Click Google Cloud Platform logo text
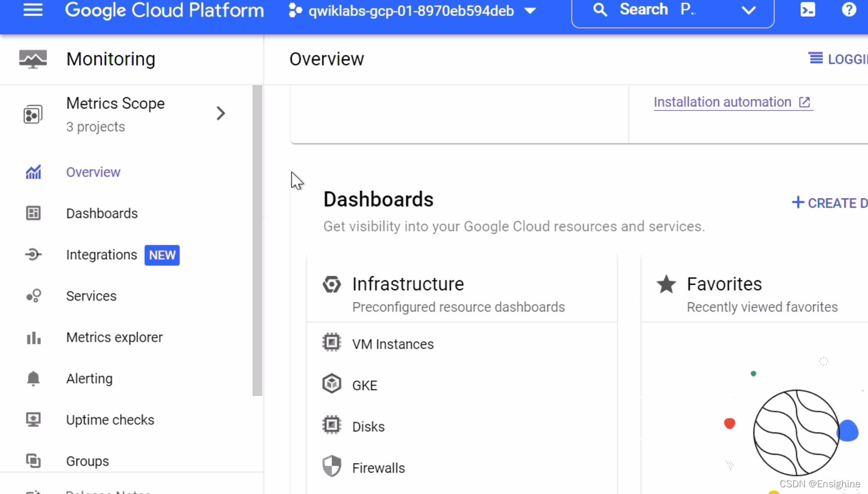The image size is (868, 494). point(164,10)
